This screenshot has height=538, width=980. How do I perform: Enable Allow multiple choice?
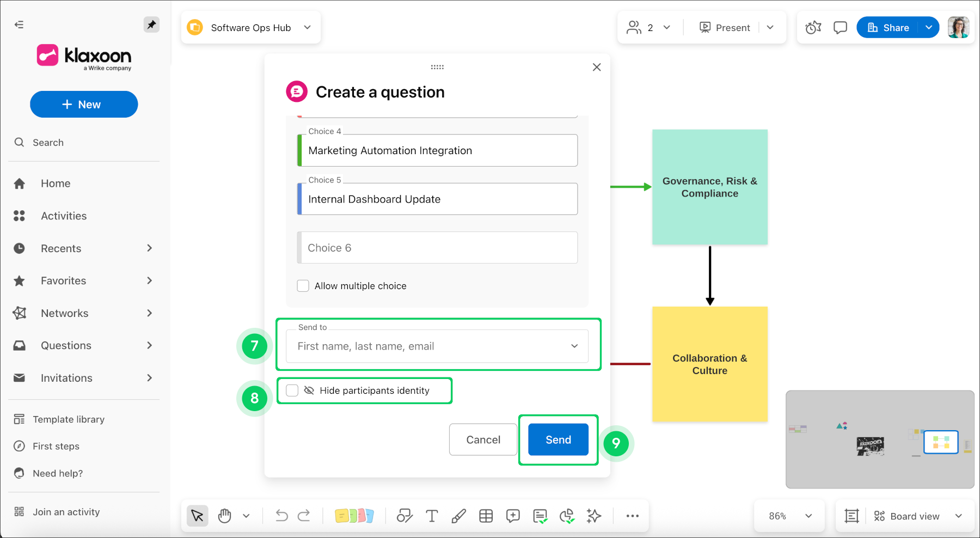pos(303,285)
